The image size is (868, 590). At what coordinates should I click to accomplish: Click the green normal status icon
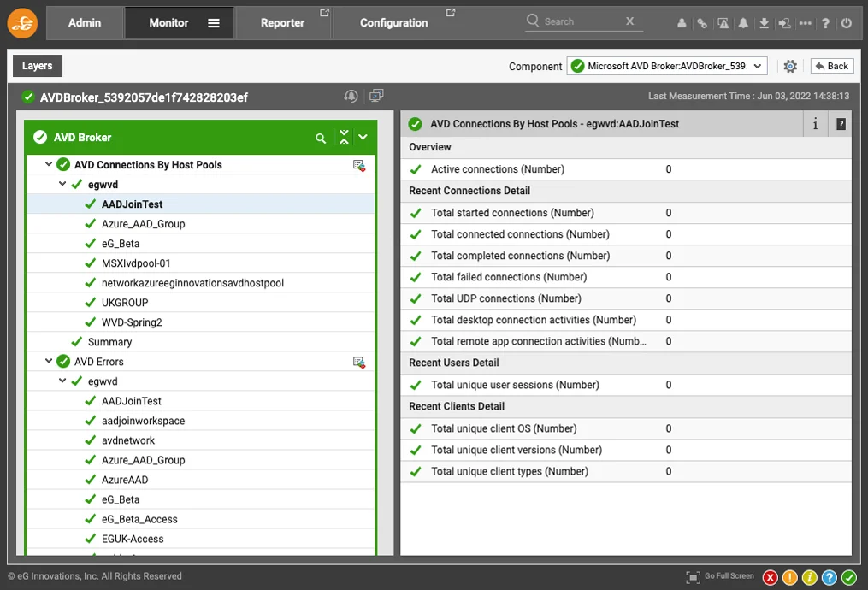coord(849,577)
